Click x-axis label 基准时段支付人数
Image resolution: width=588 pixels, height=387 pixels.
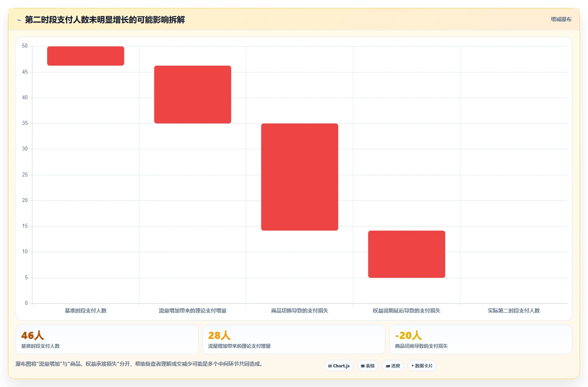click(86, 311)
